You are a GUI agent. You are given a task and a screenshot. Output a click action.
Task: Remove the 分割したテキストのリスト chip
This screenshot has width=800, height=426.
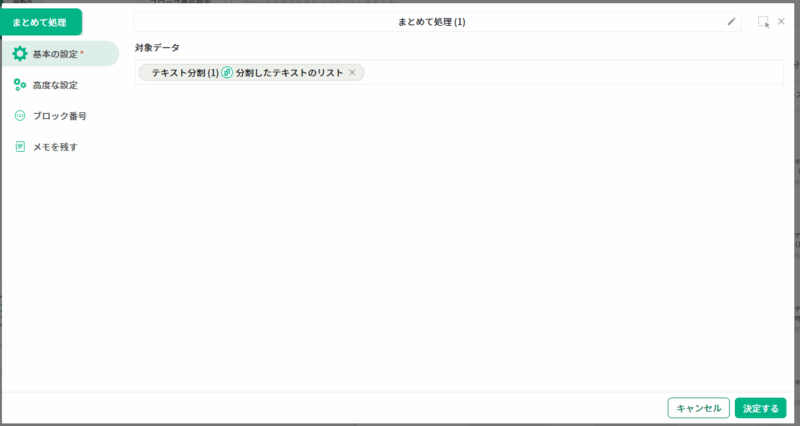coord(352,73)
